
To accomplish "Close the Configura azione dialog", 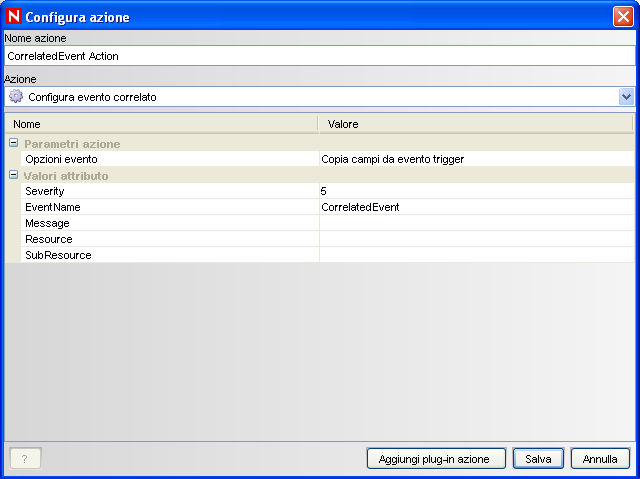I will click(623, 17).
